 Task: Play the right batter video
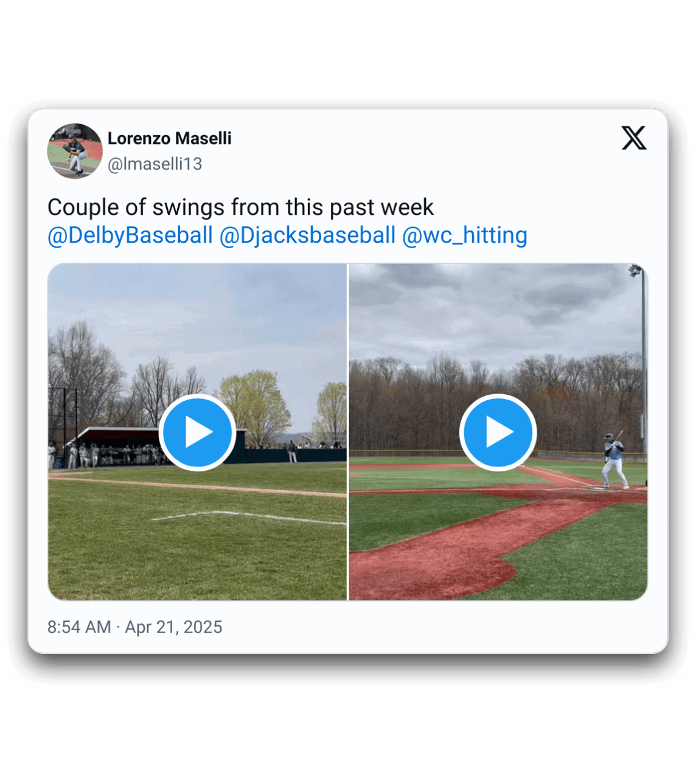click(x=498, y=432)
